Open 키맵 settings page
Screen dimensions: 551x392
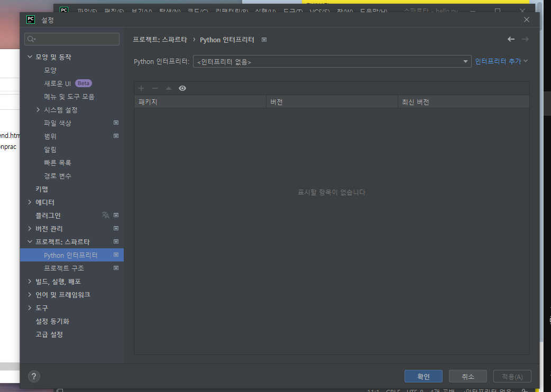pos(42,189)
